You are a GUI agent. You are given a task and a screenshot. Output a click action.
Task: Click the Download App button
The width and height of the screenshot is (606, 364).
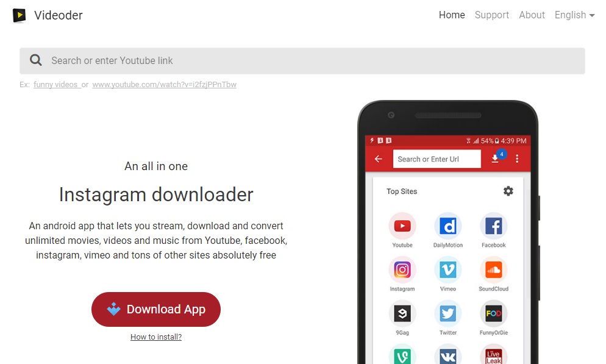point(155,309)
